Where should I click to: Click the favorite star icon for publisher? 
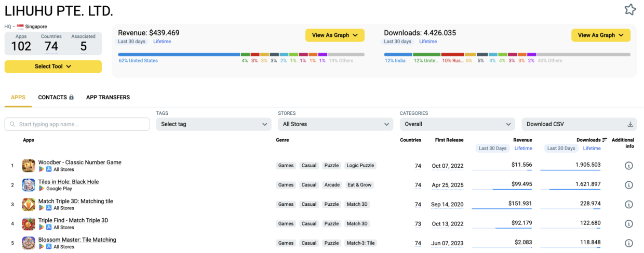(x=630, y=9)
